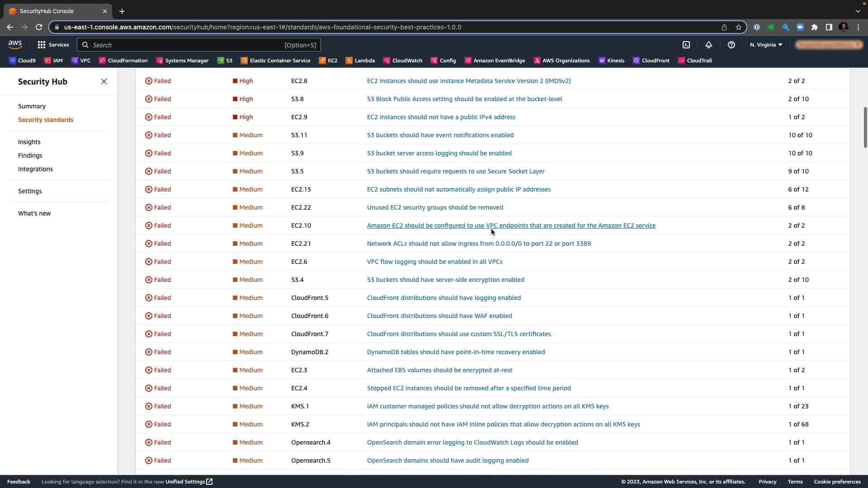The width and height of the screenshot is (868, 488).
Task: Select Insights in side navigation
Action: [29, 142]
